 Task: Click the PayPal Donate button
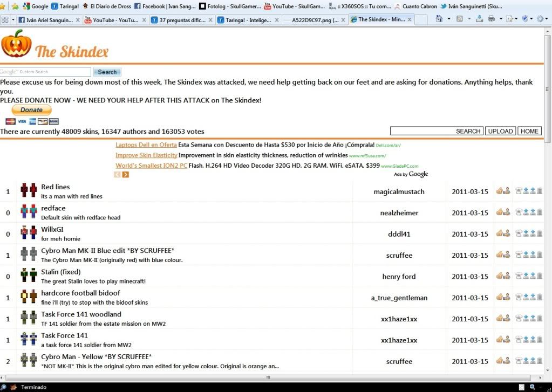(x=32, y=110)
